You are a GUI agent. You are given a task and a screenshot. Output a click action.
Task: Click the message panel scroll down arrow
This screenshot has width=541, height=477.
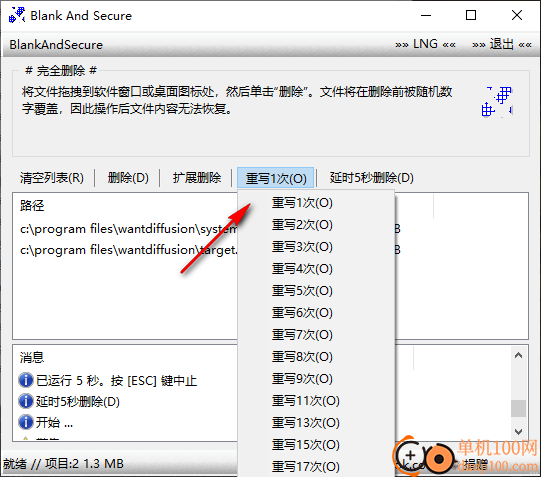pyautogui.click(x=518, y=431)
